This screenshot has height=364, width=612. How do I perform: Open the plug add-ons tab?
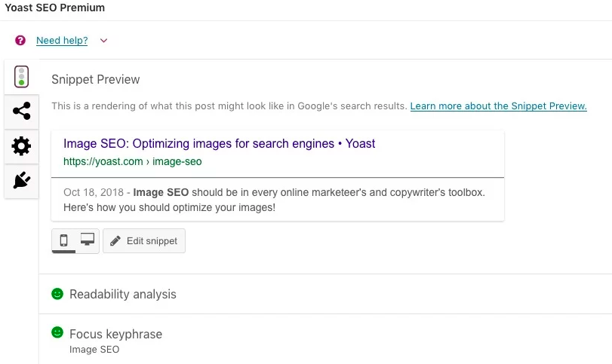click(x=21, y=180)
